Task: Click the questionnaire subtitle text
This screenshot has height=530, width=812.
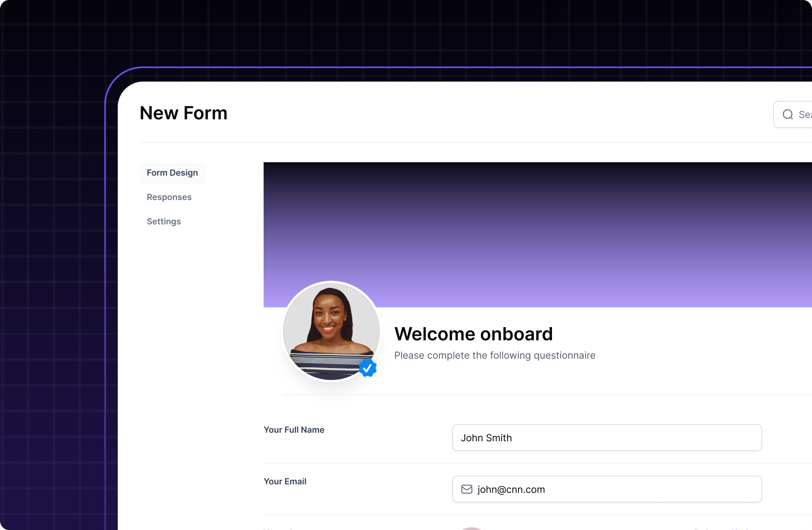Action: [x=494, y=355]
